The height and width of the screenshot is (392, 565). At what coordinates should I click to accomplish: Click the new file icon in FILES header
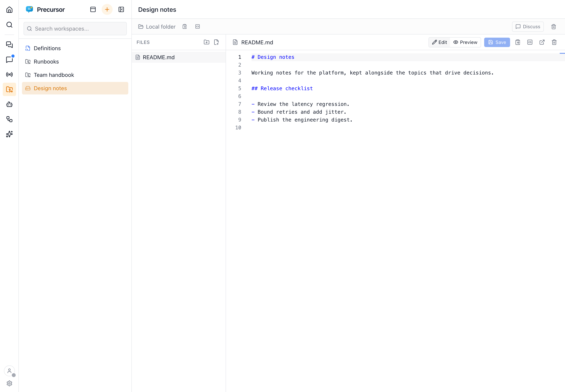coord(216,42)
